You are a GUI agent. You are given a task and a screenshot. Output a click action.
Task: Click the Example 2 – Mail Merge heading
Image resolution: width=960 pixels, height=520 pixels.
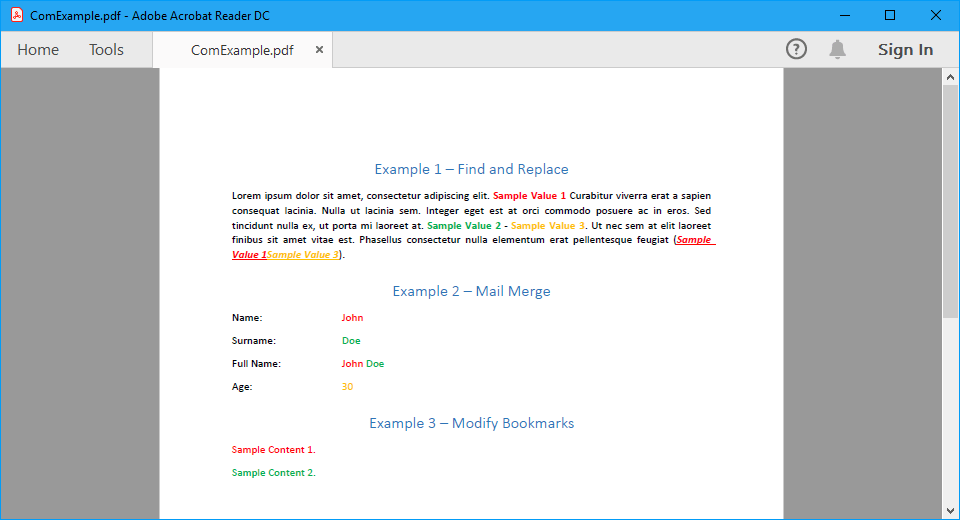click(471, 291)
